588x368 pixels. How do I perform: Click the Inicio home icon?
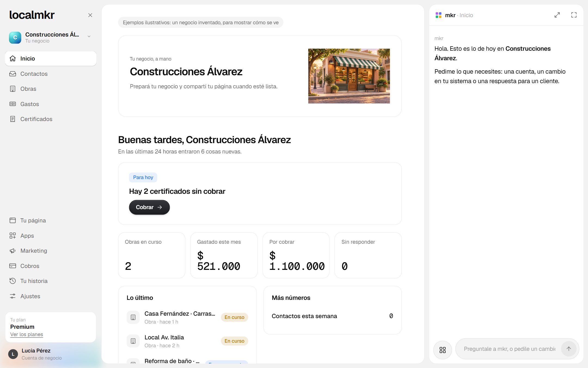13,59
